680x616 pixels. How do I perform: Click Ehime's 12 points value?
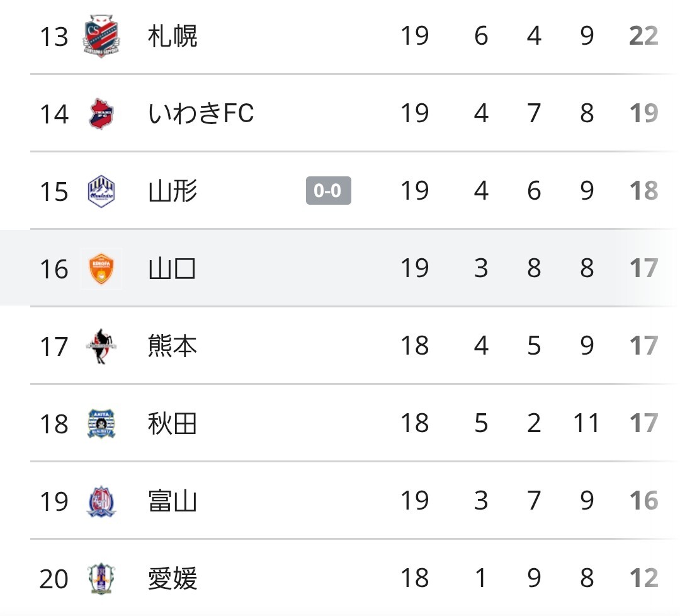click(644, 578)
